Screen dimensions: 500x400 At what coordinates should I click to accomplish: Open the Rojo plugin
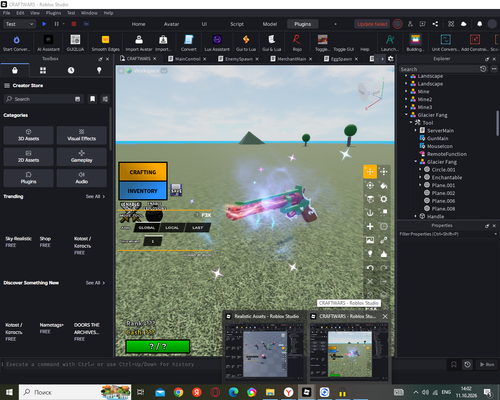(297, 40)
